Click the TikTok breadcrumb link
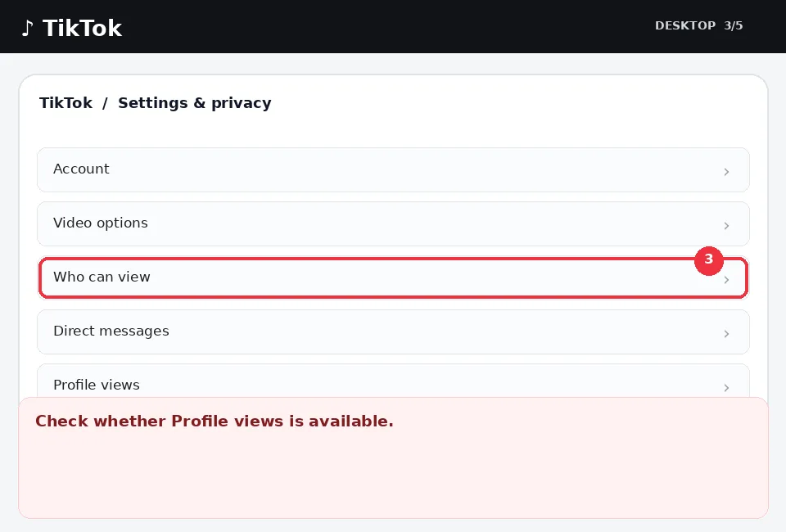 65,102
